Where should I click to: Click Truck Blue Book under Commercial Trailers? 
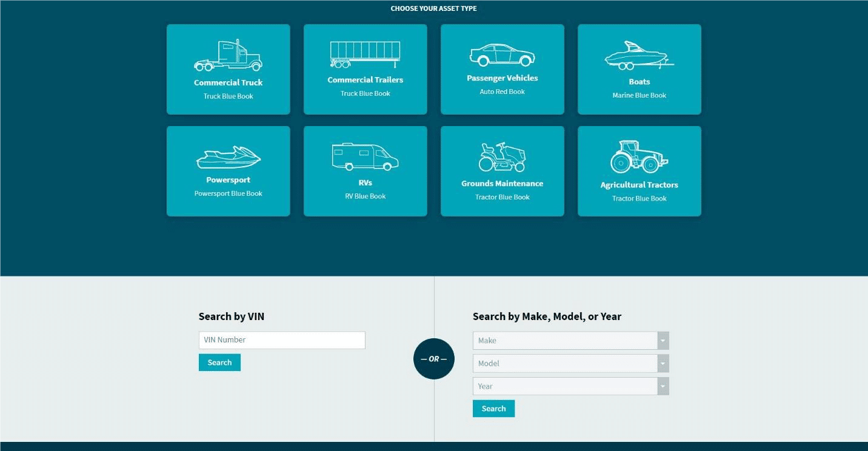click(366, 93)
